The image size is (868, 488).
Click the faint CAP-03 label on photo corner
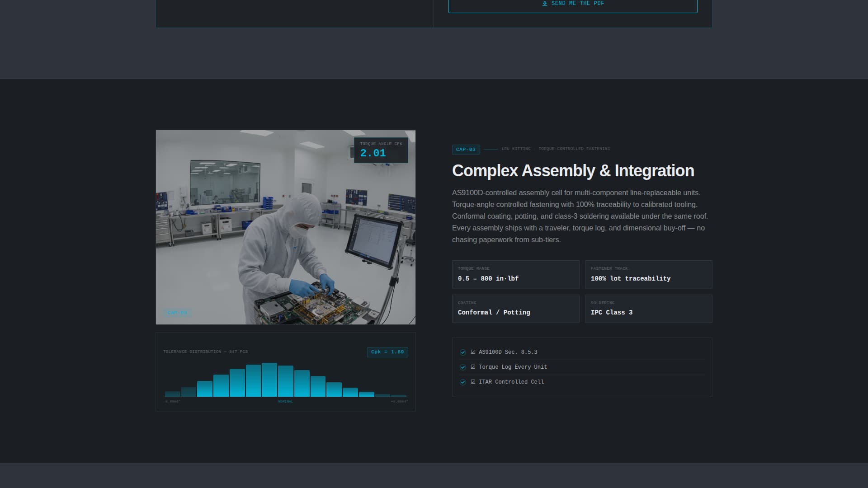click(x=177, y=312)
